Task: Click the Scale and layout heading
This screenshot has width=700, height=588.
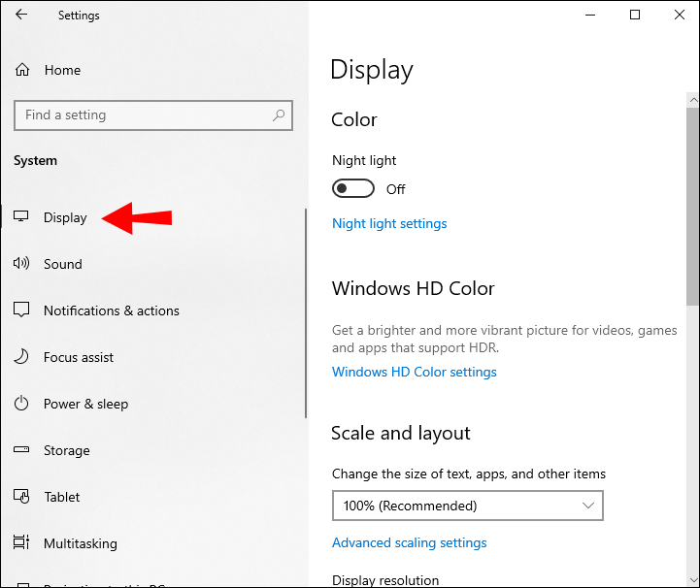Action: coord(400,433)
